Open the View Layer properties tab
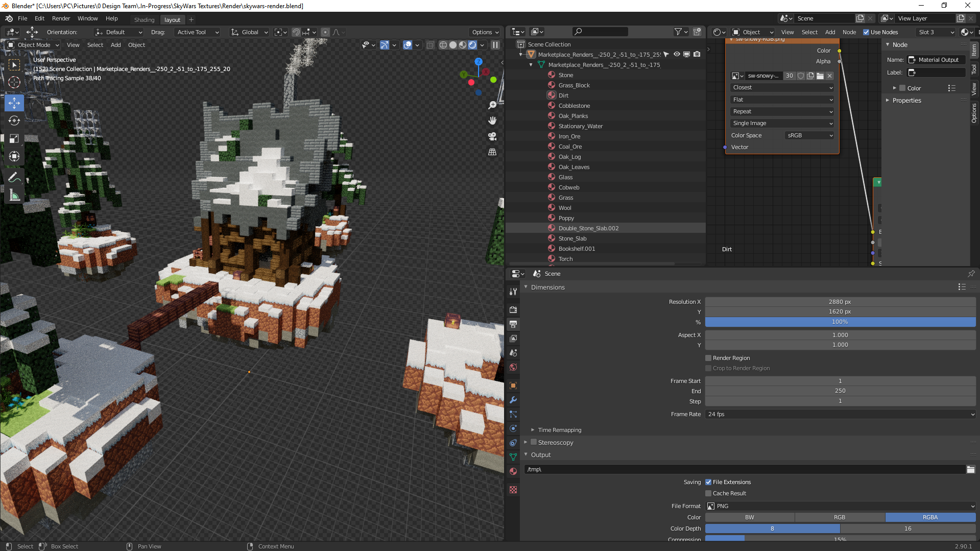Viewport: 980px width, 551px height. [513, 338]
